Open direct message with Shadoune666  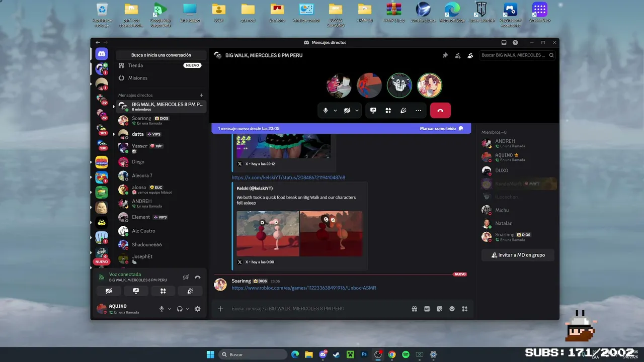coord(161,245)
